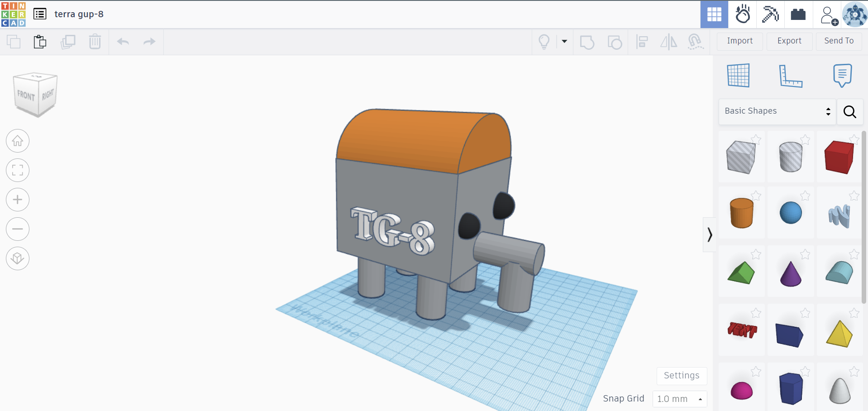Zoom out with the minus button
Viewport: 868px width, 411px height.
[18, 229]
